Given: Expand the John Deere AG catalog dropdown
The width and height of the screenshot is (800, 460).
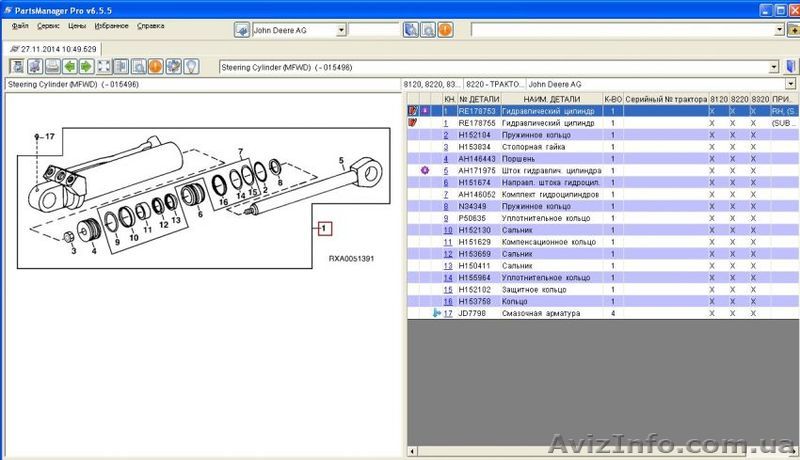Looking at the screenshot, I should tap(341, 30).
